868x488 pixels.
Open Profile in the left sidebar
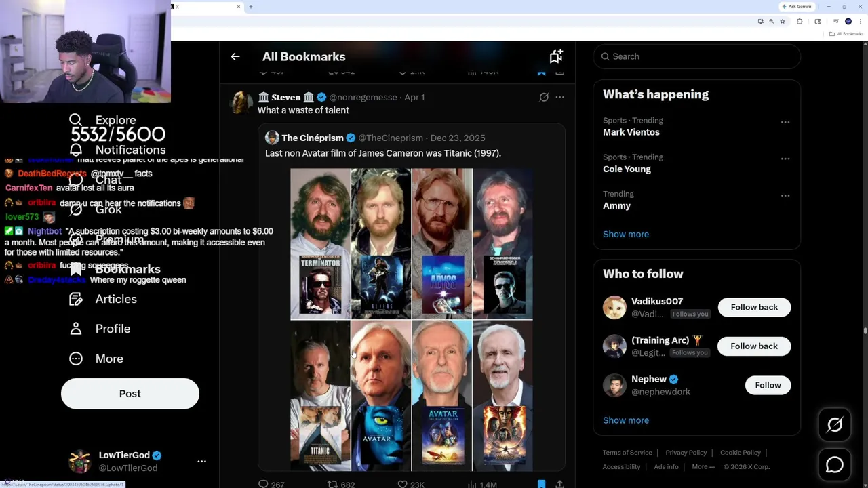[x=100, y=329]
